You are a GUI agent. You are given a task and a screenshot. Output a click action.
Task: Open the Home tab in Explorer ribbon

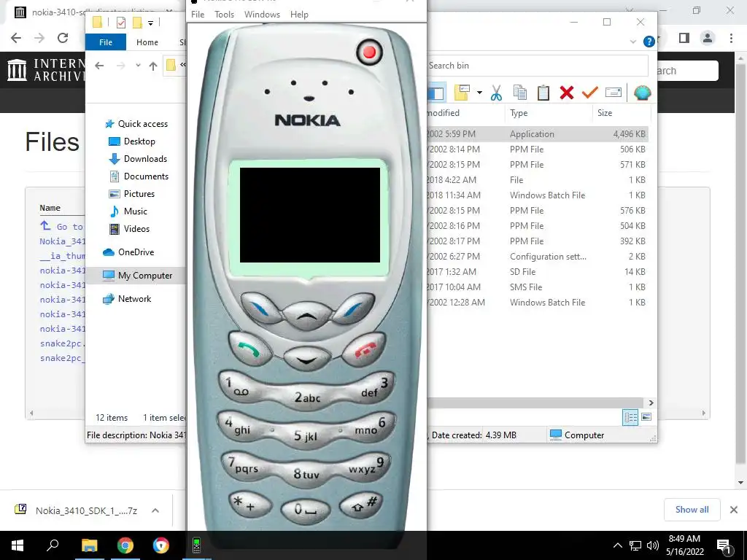click(147, 42)
